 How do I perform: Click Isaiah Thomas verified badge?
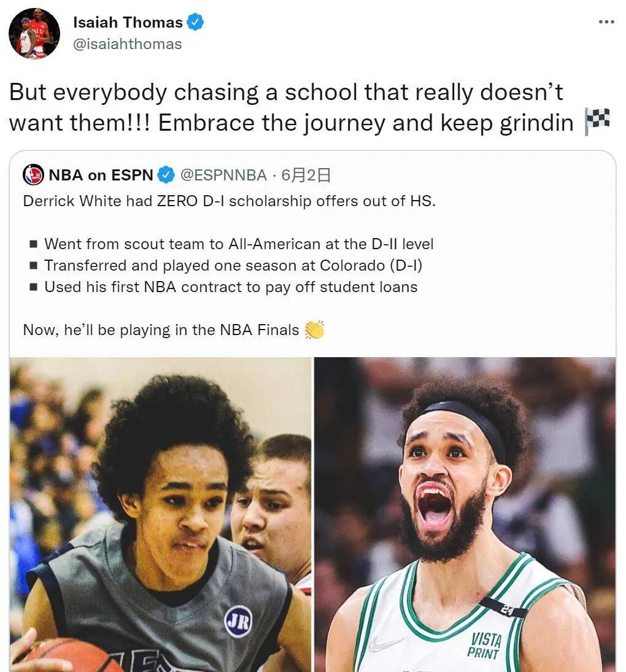(195, 22)
